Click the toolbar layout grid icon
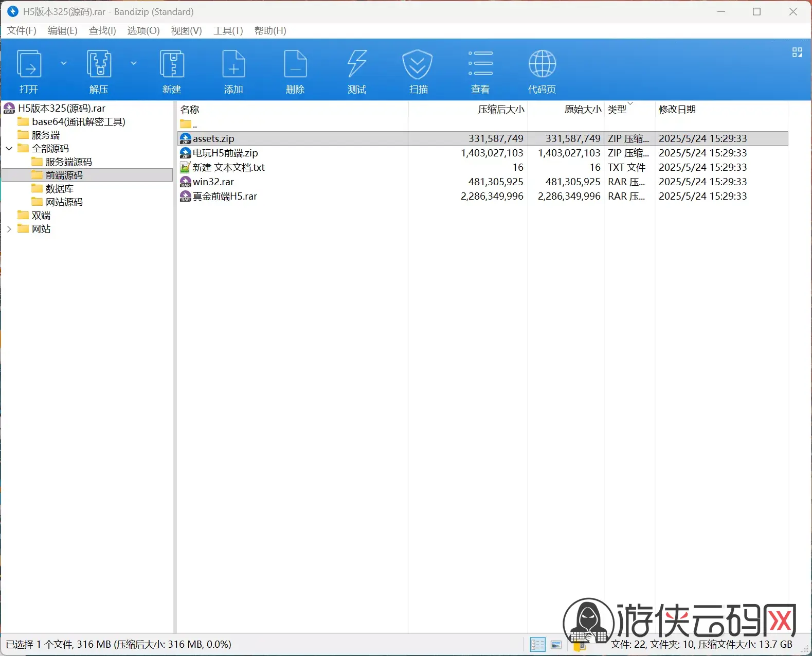The height and width of the screenshot is (656, 812). coord(797,52)
